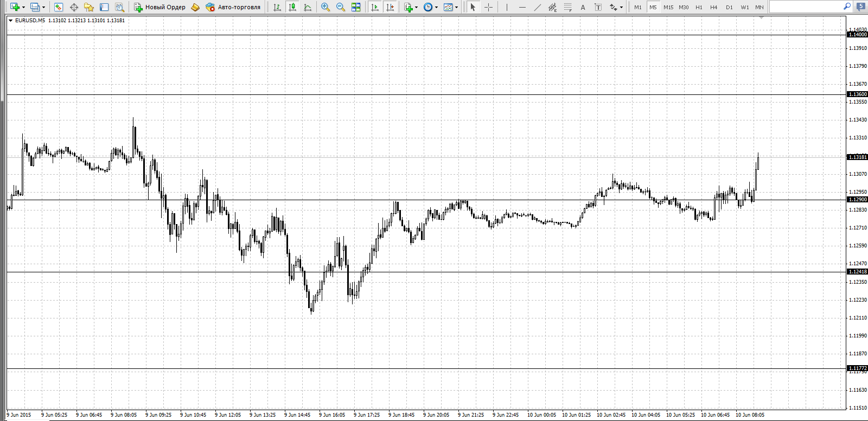Select the trendline tool
This screenshot has height=421, width=868.
pyautogui.click(x=537, y=7)
